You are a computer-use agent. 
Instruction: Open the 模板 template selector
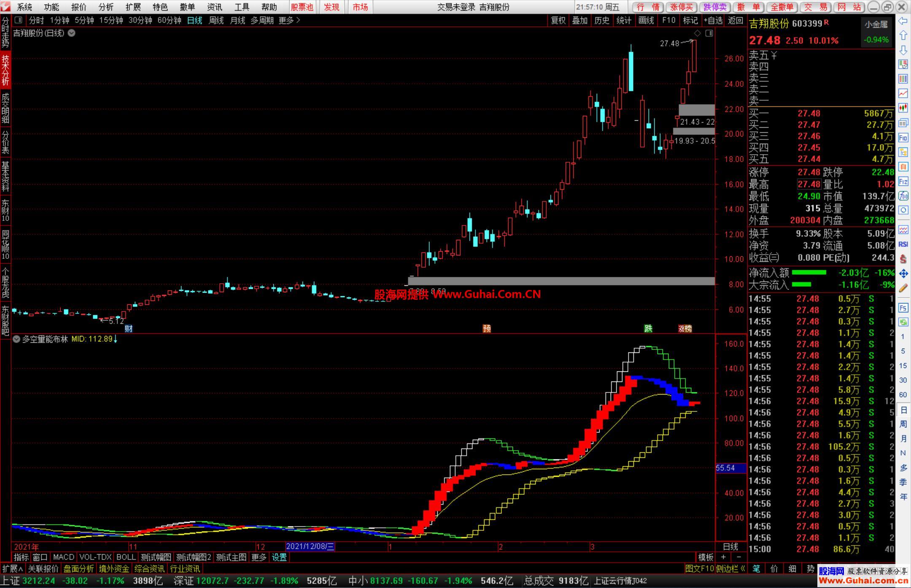click(x=706, y=557)
